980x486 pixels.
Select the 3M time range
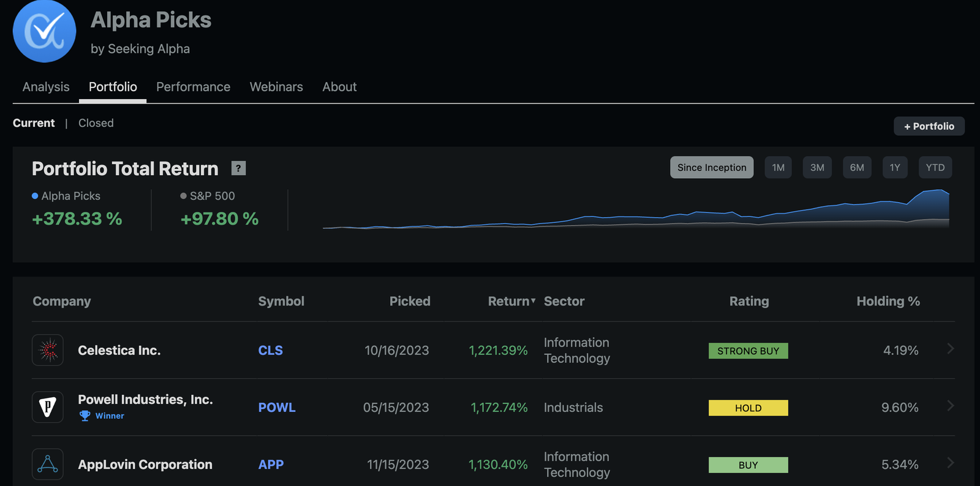pos(817,168)
